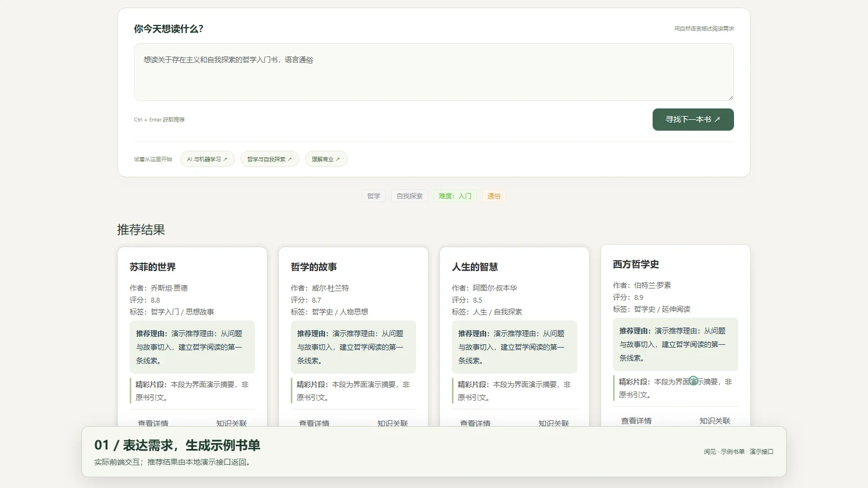Click the 自我探索 tag chip

410,196
